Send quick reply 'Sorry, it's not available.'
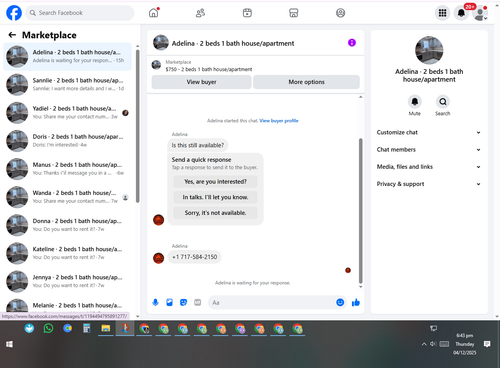The width and height of the screenshot is (500, 368). (215, 213)
